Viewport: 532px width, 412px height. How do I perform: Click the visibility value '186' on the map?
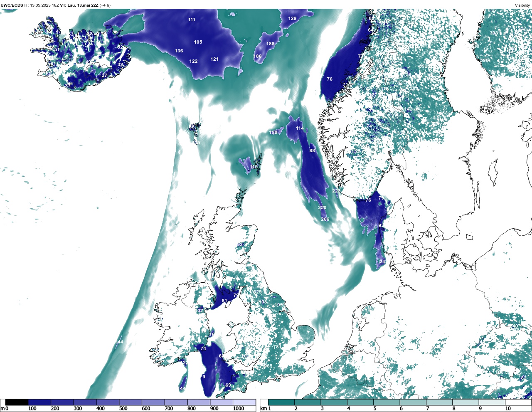pyautogui.click(x=258, y=56)
